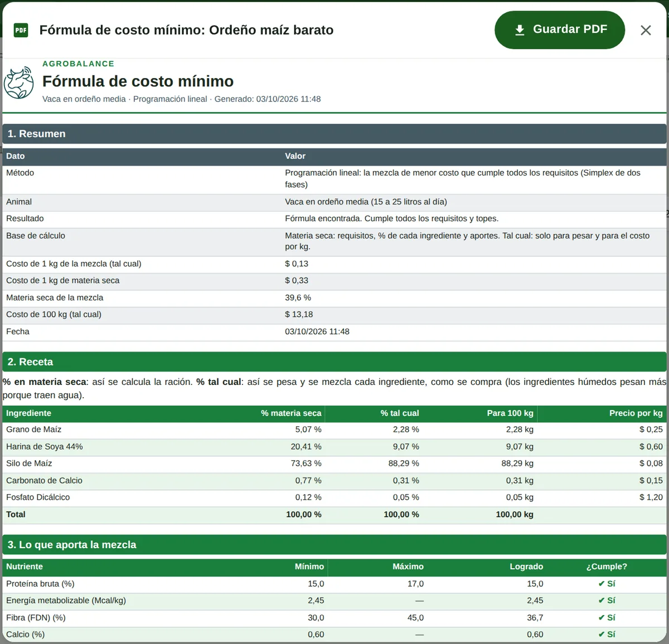Click the '17,0' maximum protein value

(415, 584)
